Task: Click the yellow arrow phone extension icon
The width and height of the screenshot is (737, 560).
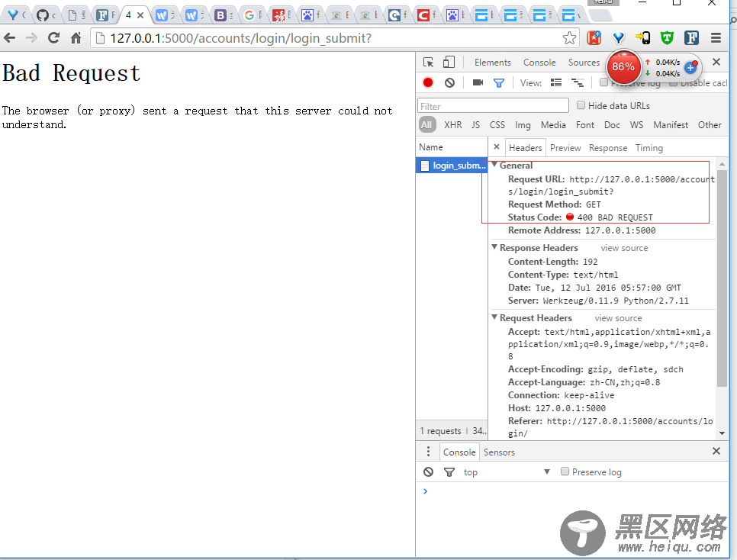Action: [642, 37]
